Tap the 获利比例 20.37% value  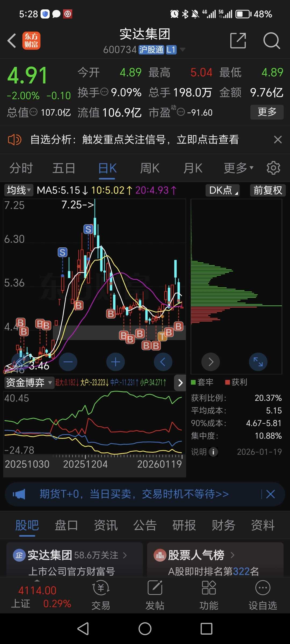(x=268, y=398)
